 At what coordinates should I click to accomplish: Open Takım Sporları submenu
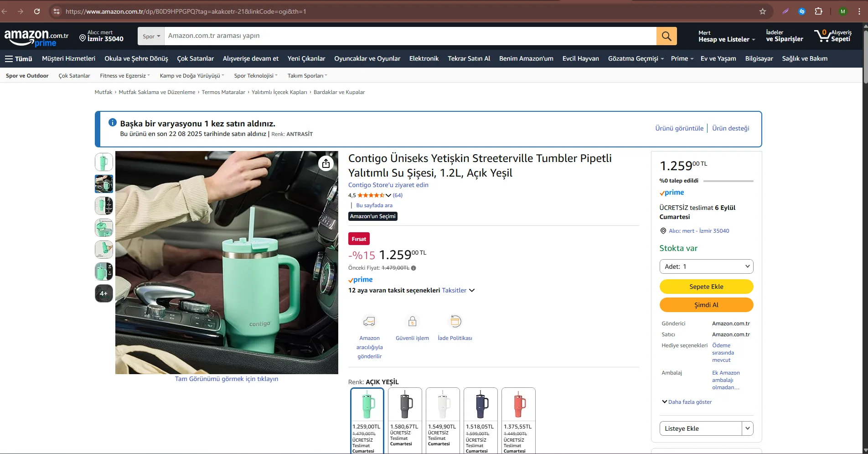[307, 76]
